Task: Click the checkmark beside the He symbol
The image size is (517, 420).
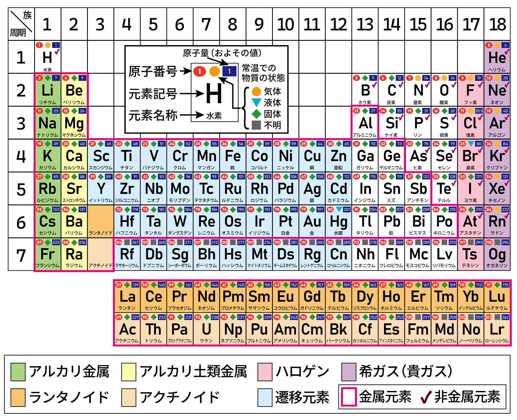Action: click(x=507, y=52)
